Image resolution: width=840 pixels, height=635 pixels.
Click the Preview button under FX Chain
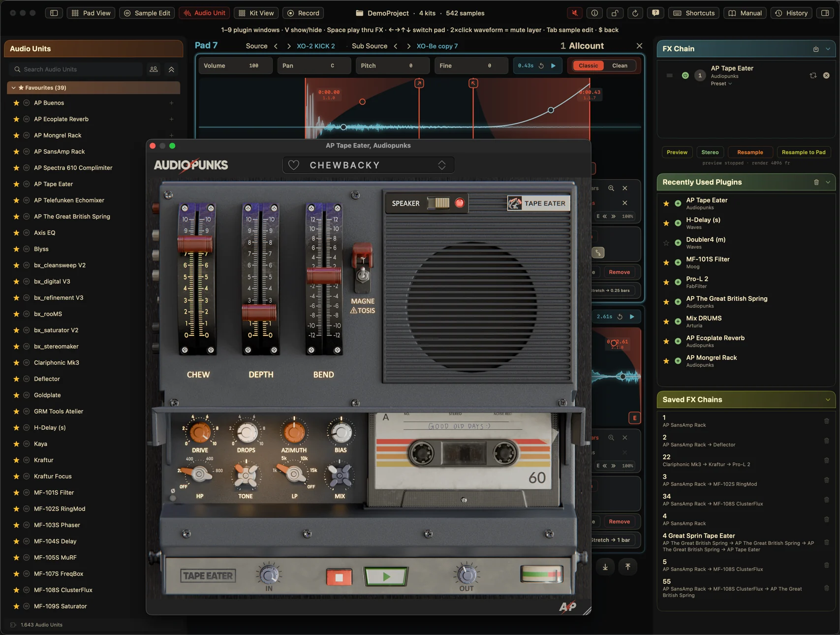click(677, 152)
